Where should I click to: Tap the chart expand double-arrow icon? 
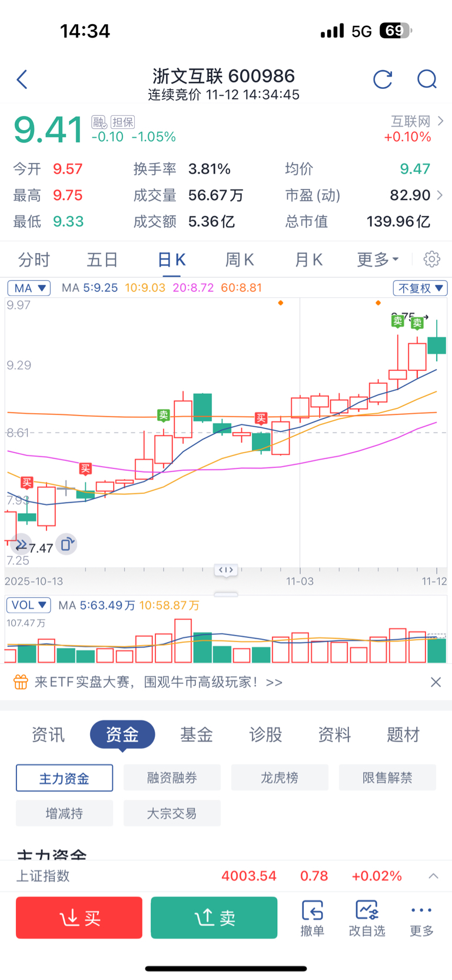tap(21, 544)
